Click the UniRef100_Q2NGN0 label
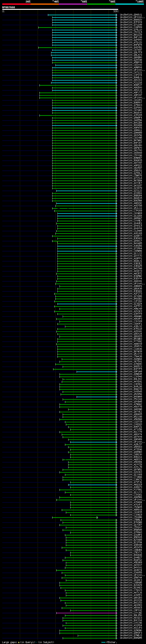The width and height of the screenshot is (146, 644). click(131, 630)
